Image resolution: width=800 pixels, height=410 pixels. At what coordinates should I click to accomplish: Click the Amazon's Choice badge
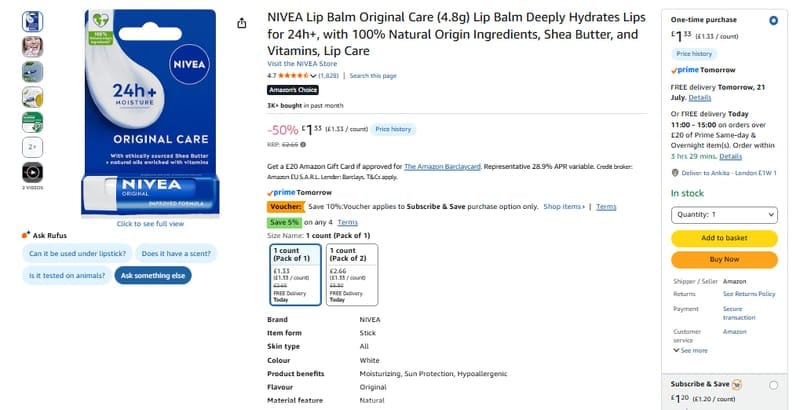coord(293,90)
